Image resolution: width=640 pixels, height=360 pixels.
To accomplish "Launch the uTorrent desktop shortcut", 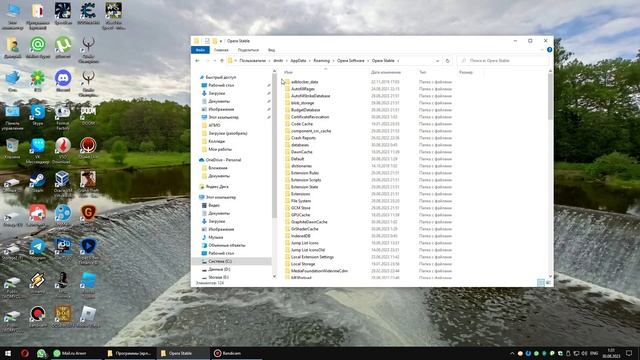I will pos(63,47).
